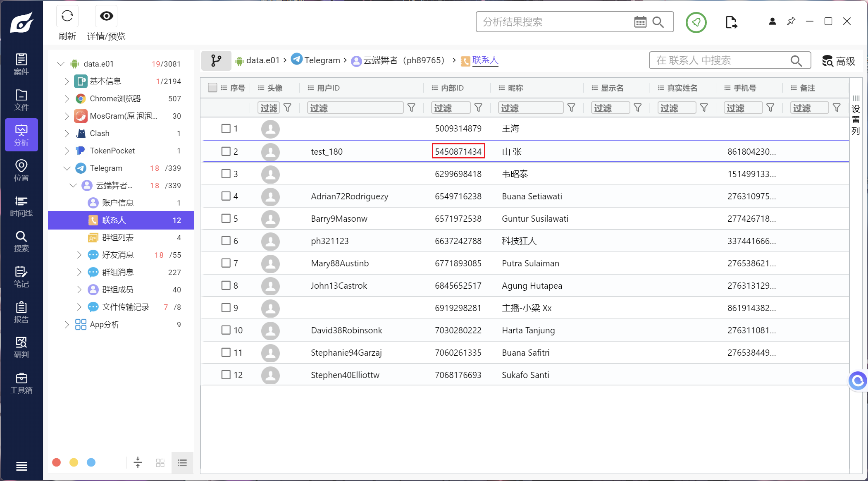The image size is (868, 481).
Task: Open the 时间线 (Timeline) sidebar section
Action: pos(21,206)
